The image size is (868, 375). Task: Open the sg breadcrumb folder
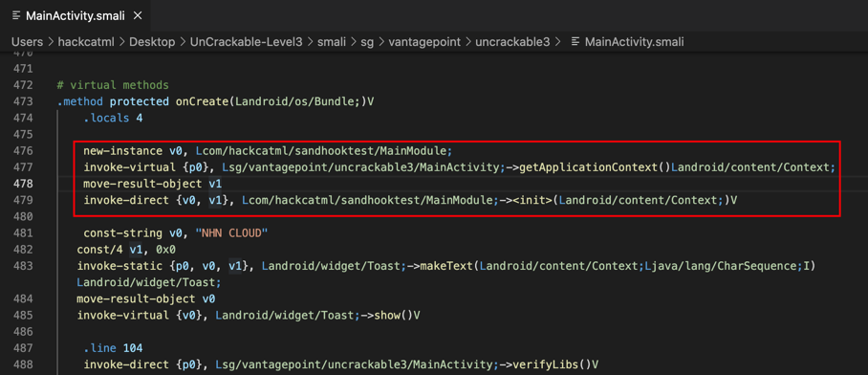pos(367,42)
